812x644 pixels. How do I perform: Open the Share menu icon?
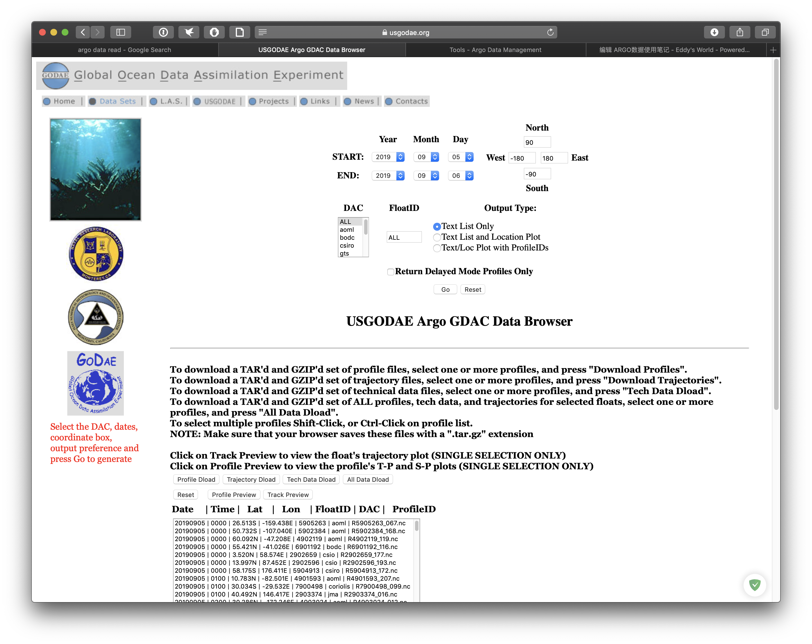pyautogui.click(x=740, y=33)
